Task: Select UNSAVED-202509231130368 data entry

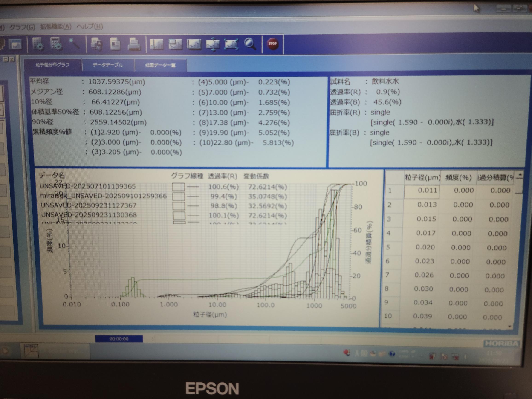Action: (x=89, y=215)
